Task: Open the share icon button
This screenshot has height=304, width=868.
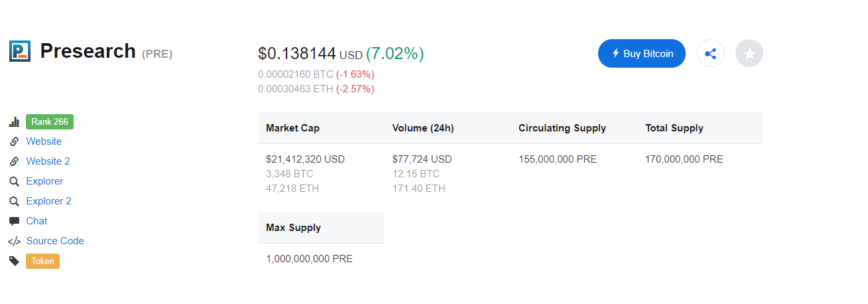Action: [x=711, y=54]
